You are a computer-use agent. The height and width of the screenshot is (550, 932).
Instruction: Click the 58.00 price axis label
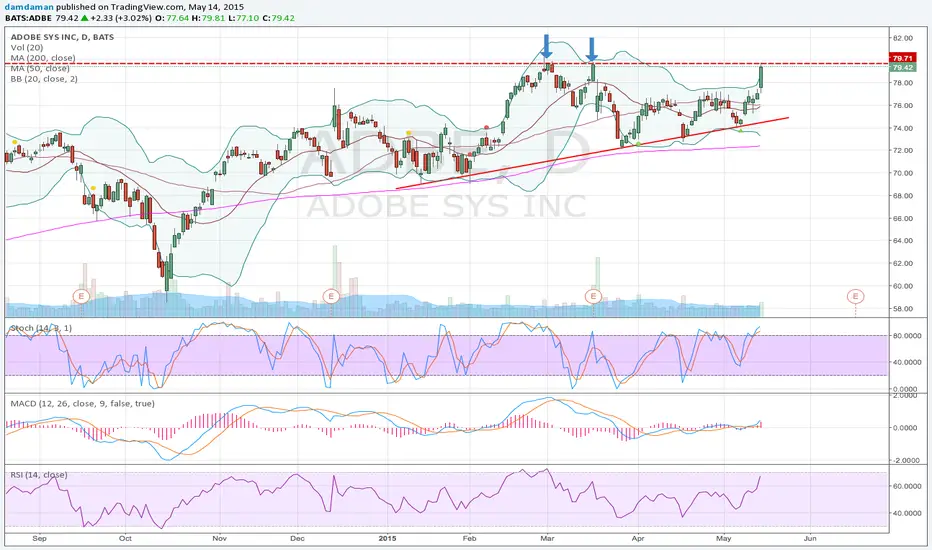902,309
